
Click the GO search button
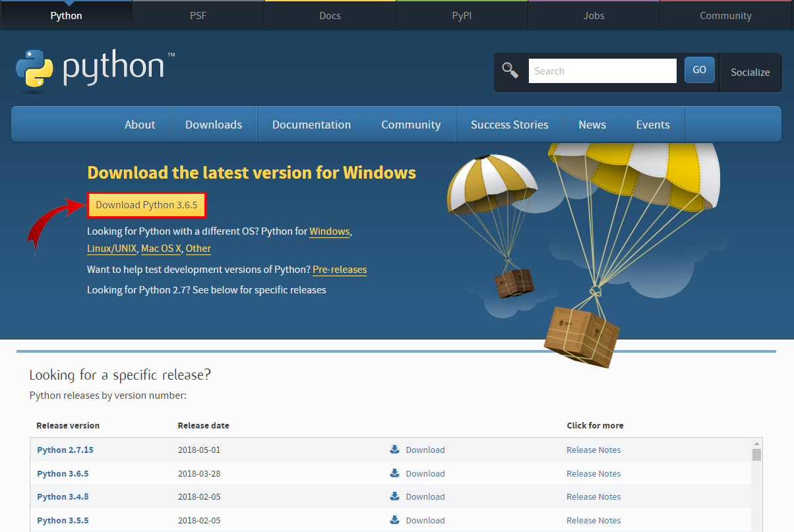tap(700, 70)
